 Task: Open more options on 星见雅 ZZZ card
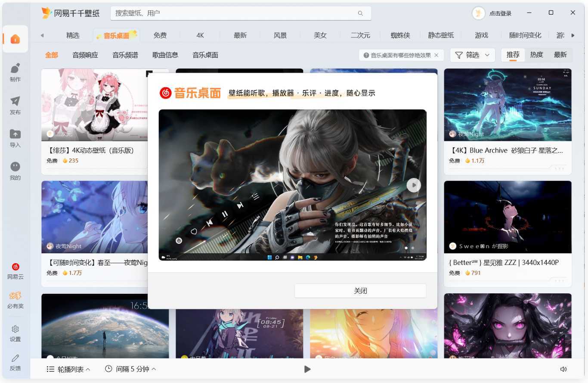click(560, 280)
